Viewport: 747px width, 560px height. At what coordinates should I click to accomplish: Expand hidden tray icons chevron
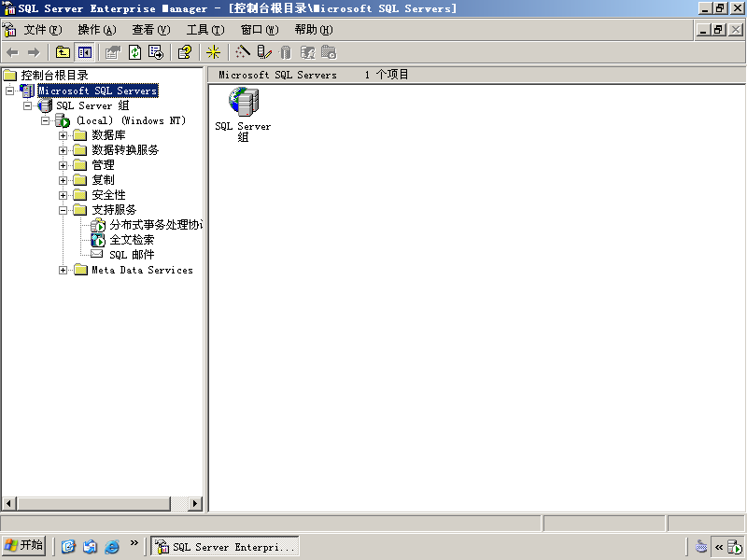pos(719,547)
